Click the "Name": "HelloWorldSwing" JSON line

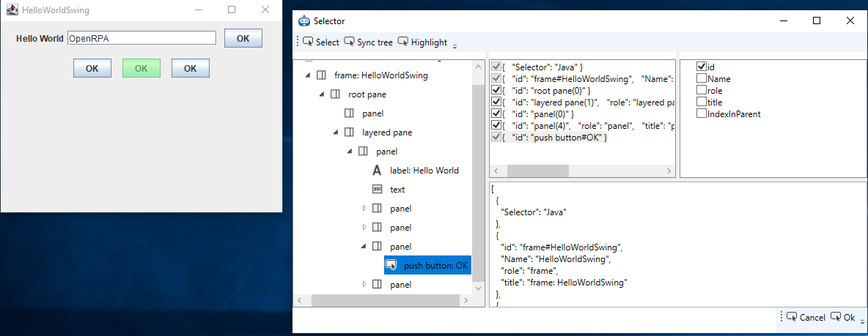click(556, 258)
